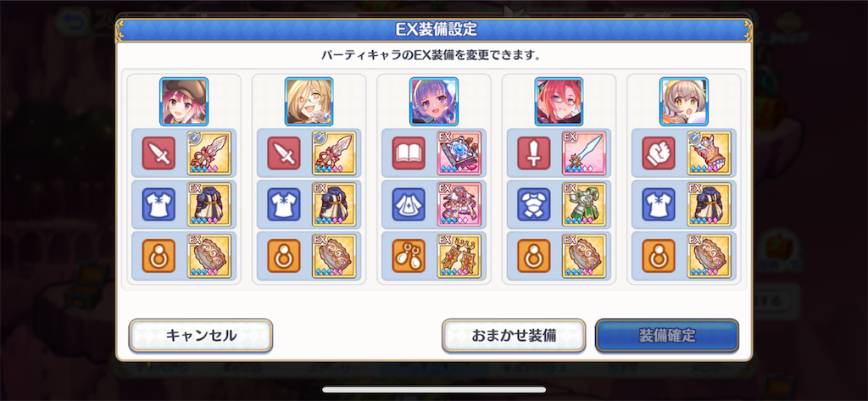868x401 pixels.
Task: Open the third character's book weapon slot
Action: coord(409,153)
